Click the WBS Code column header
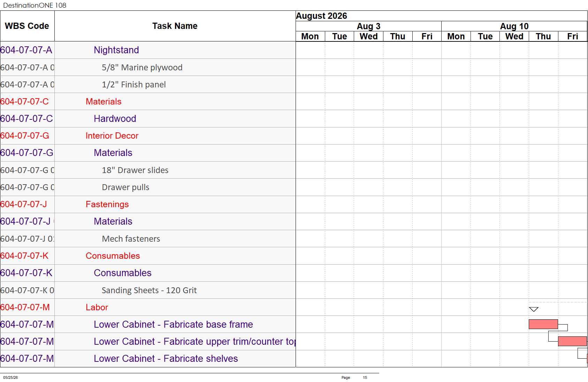The image size is (588, 382). [x=27, y=26]
